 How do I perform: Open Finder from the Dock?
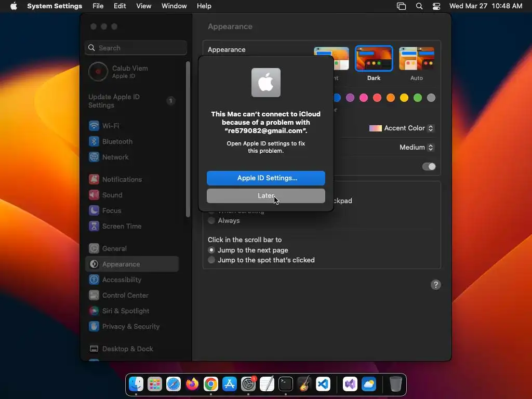[136, 384]
